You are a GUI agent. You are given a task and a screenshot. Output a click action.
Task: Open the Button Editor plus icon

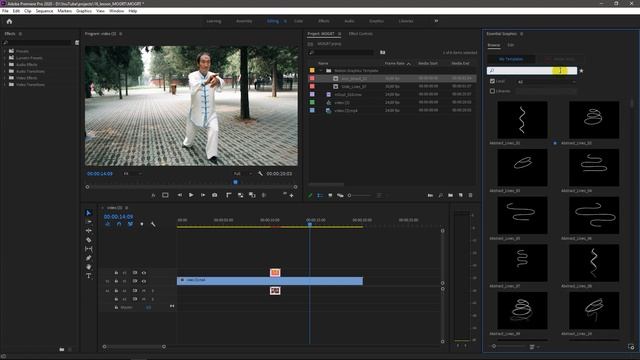(x=291, y=196)
